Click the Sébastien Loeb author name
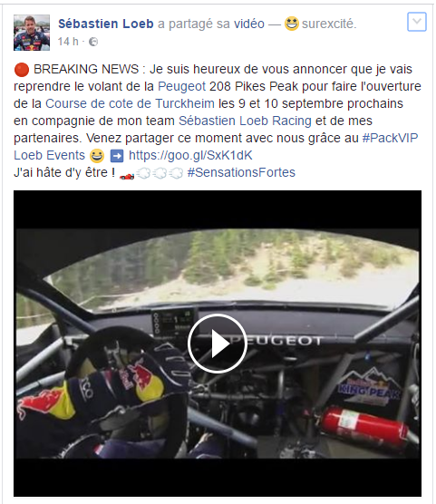The image size is (436, 504). tap(106, 24)
